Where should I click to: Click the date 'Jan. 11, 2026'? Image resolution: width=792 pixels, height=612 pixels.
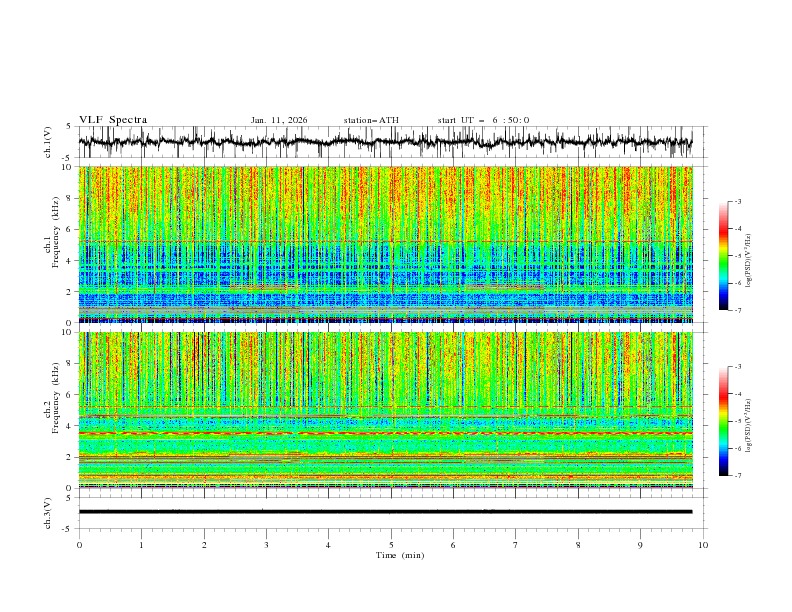click(279, 120)
